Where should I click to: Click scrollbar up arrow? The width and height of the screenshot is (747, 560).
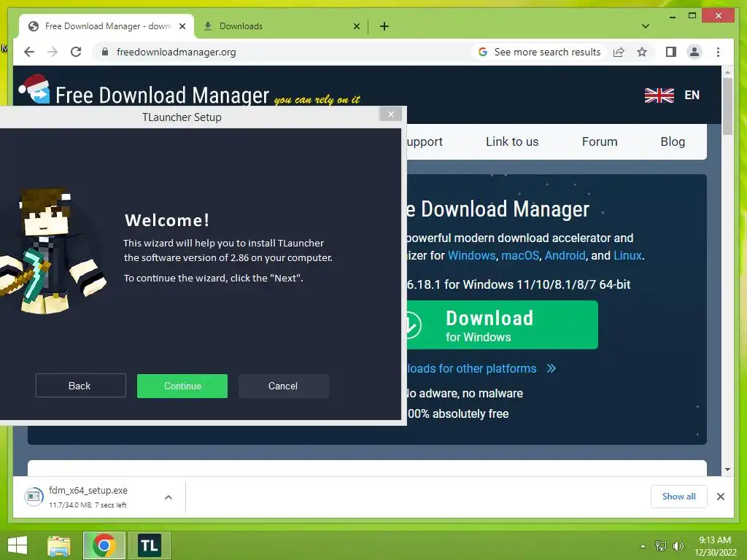click(727, 72)
